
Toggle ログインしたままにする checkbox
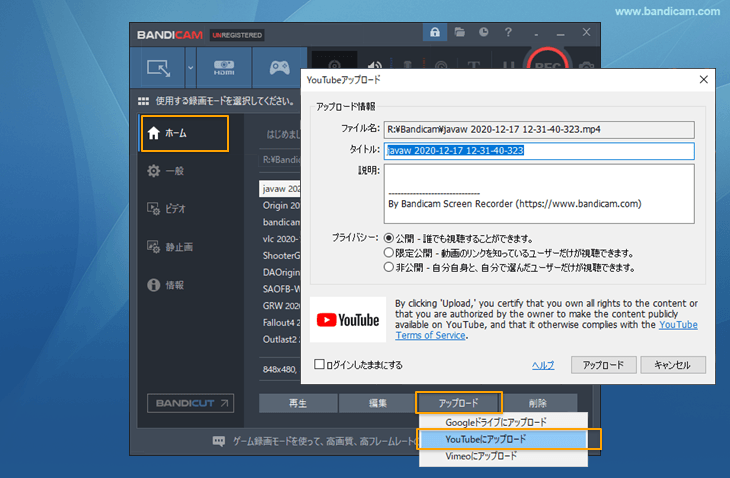[319, 364]
